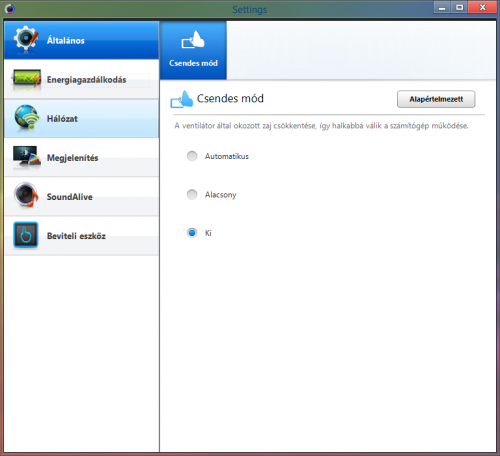Screen dimensions: 500x456
Task: Choose the Alacsony radio option
Action: point(192,194)
